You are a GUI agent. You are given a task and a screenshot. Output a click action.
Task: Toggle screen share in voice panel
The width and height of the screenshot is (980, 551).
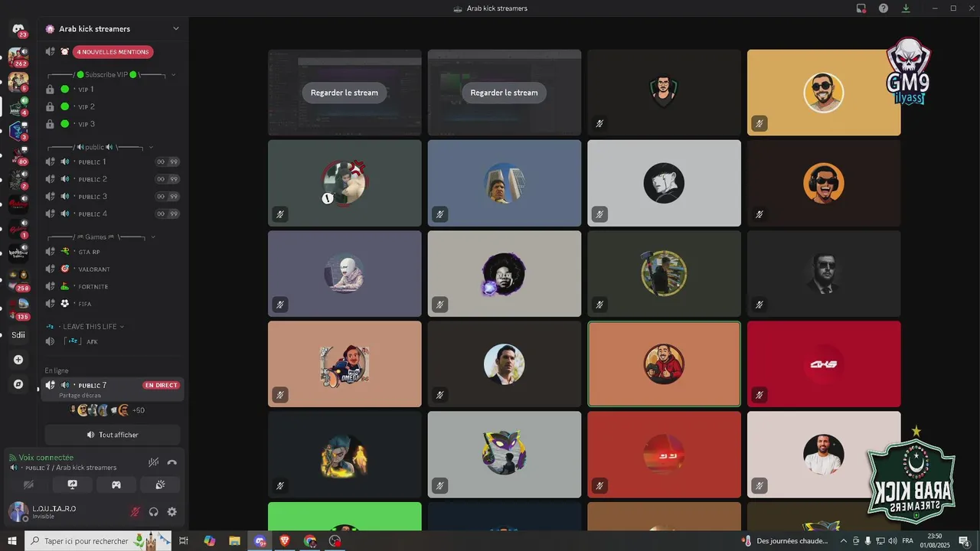[73, 484]
